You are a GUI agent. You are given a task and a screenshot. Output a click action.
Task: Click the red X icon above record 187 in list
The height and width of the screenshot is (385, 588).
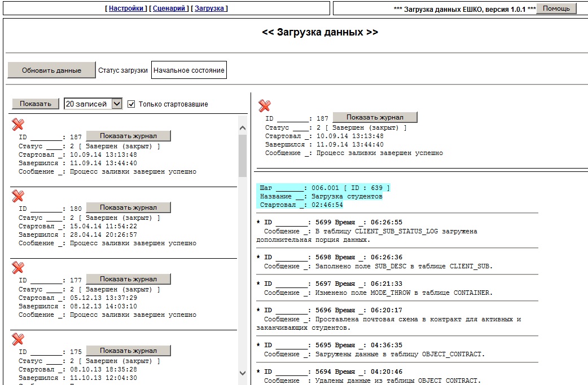pos(18,125)
